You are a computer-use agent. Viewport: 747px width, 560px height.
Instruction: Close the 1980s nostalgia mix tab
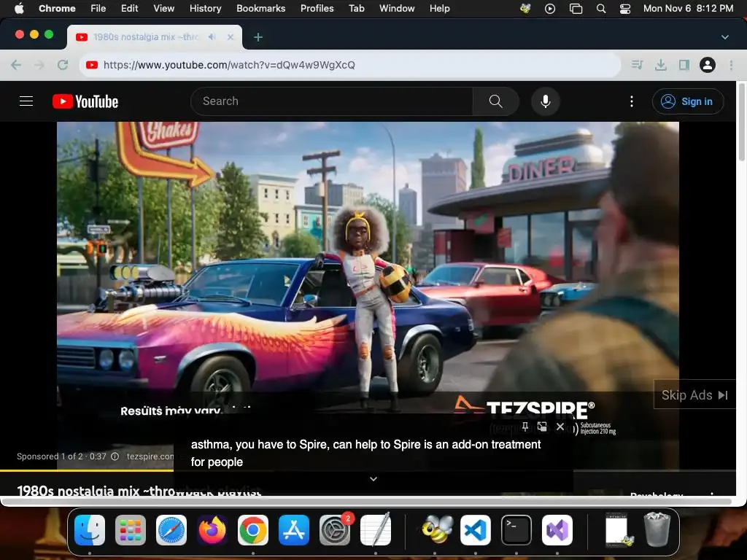(231, 36)
